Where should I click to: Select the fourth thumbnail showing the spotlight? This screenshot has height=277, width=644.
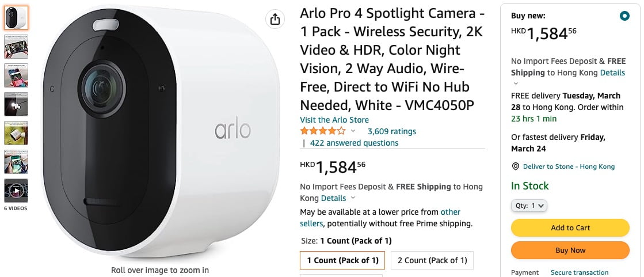pos(16,104)
